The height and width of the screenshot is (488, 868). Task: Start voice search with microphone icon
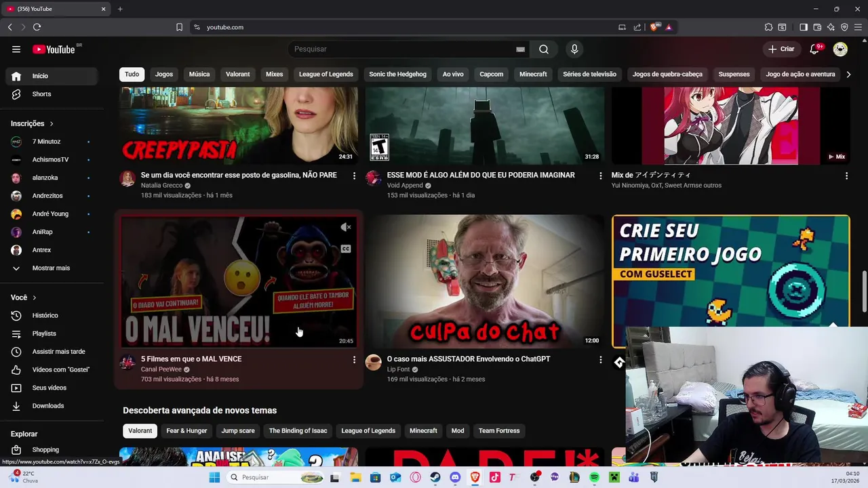click(x=574, y=49)
